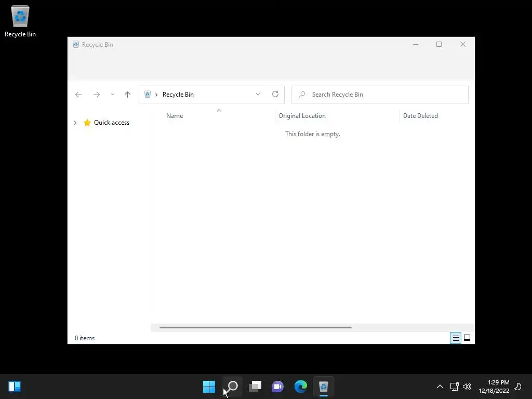Click the network tray icon

[x=454, y=387]
